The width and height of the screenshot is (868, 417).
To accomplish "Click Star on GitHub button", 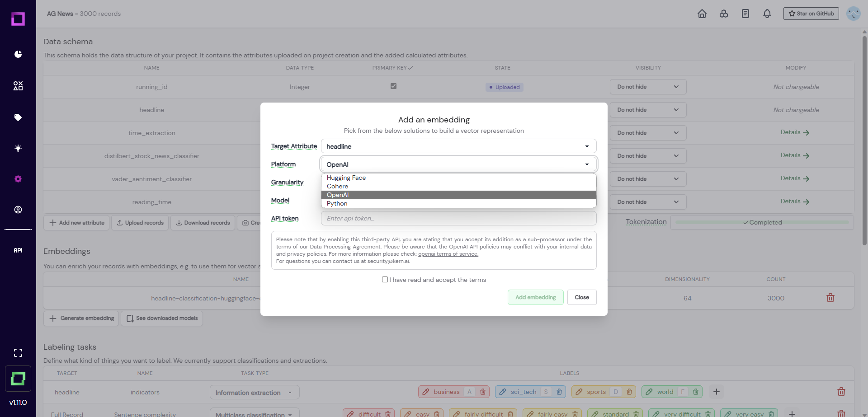I will [811, 14].
